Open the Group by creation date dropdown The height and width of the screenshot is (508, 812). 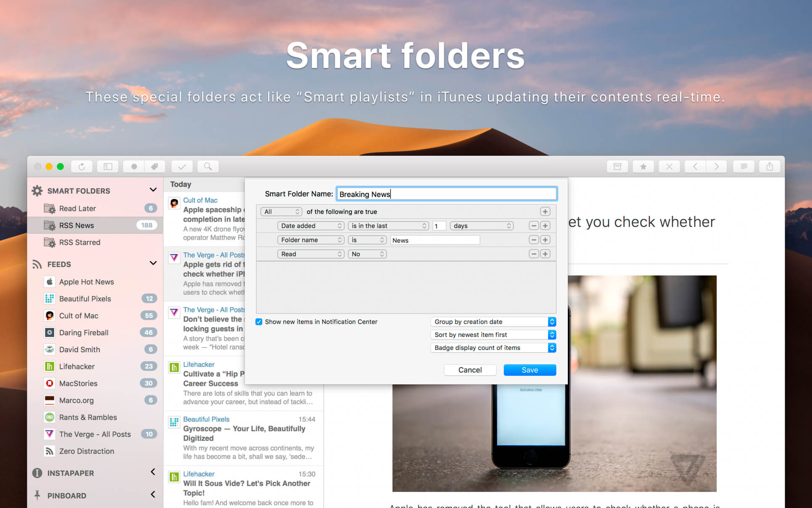coord(493,322)
